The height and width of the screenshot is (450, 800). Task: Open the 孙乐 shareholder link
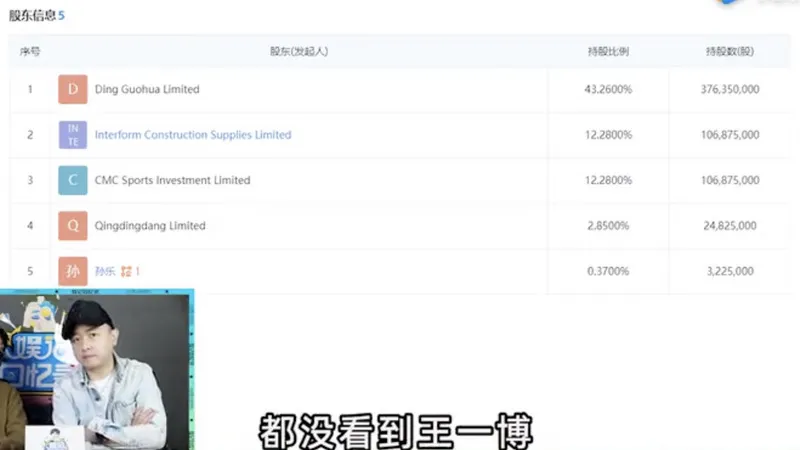pyautogui.click(x=105, y=271)
